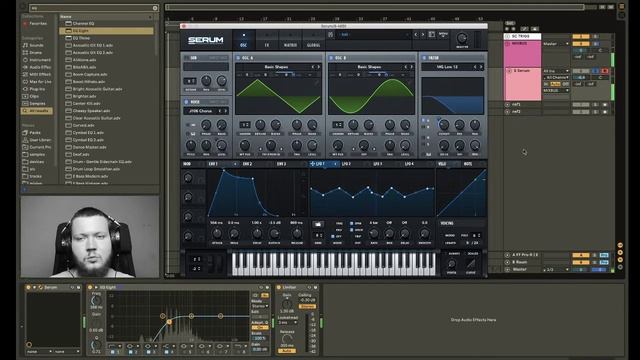Load the next Serum preset arrow

(423, 35)
